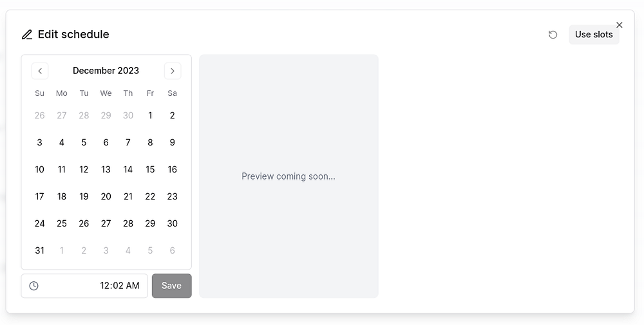Go to previous month
Image resolution: width=644 pixels, height=325 pixels.
[40, 71]
